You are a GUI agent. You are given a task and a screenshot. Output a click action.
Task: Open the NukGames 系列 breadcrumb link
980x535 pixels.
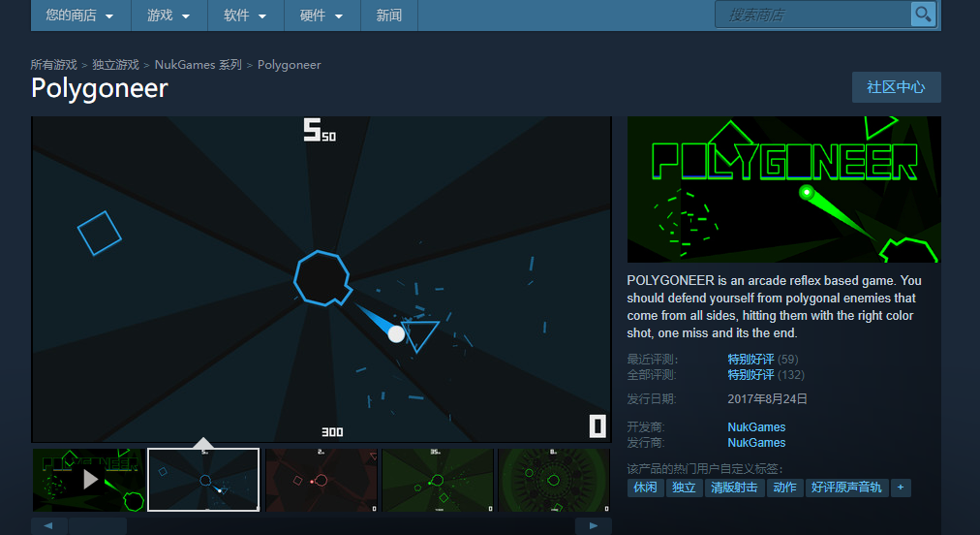point(198,65)
